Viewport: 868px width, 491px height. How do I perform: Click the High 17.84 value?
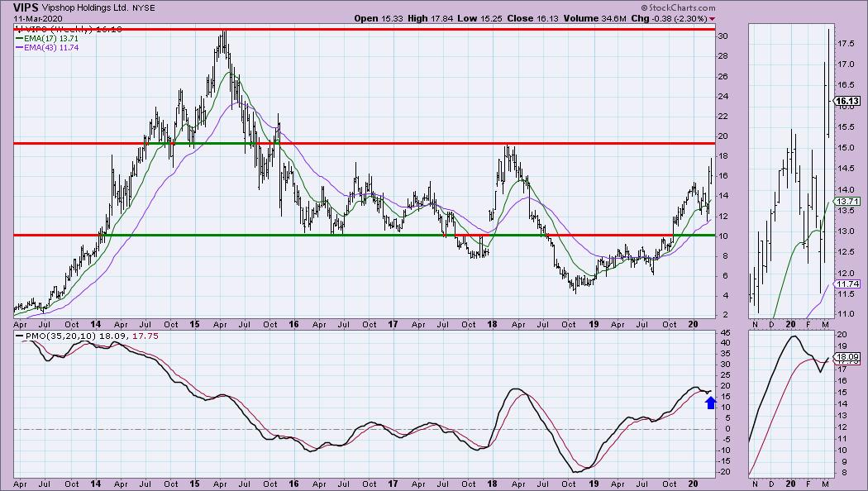[430, 18]
